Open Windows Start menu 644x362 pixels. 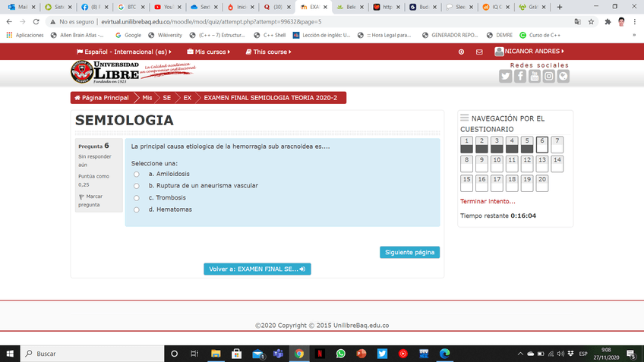(x=10, y=354)
